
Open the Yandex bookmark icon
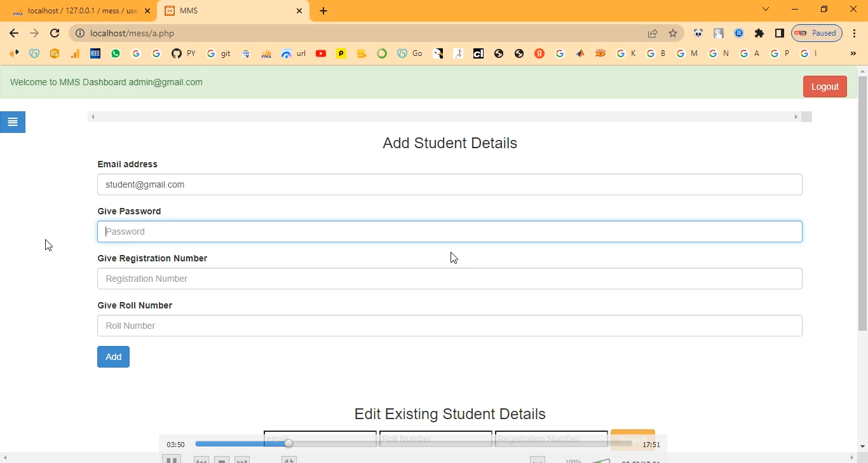pos(539,54)
